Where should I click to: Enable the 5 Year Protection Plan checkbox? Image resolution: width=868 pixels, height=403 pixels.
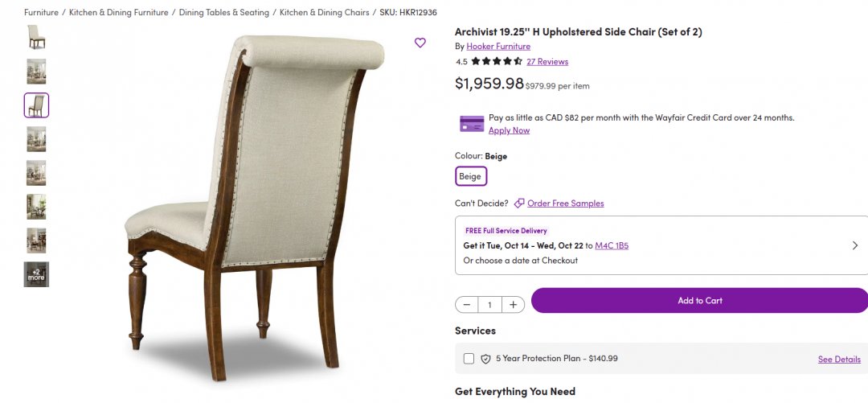(469, 359)
